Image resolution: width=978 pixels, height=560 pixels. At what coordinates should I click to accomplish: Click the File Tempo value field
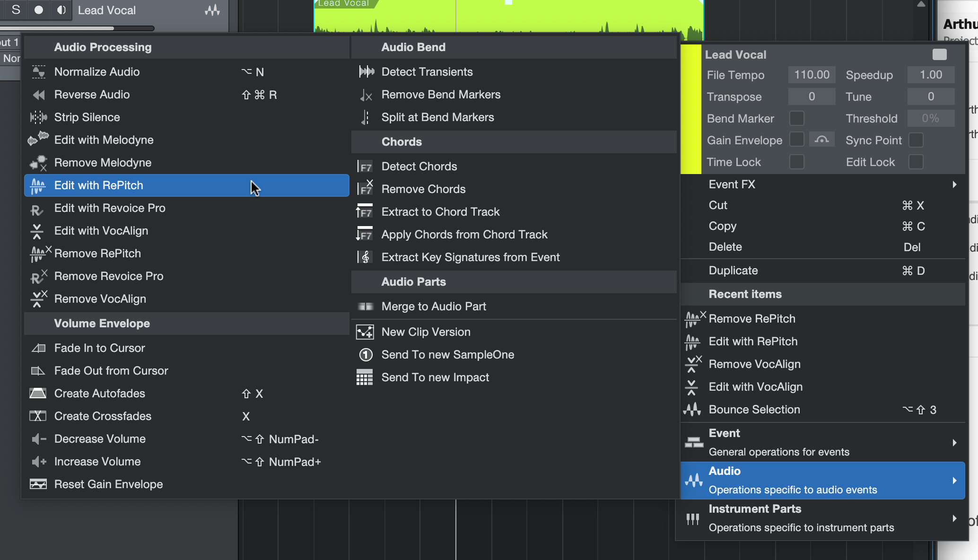[x=812, y=75]
